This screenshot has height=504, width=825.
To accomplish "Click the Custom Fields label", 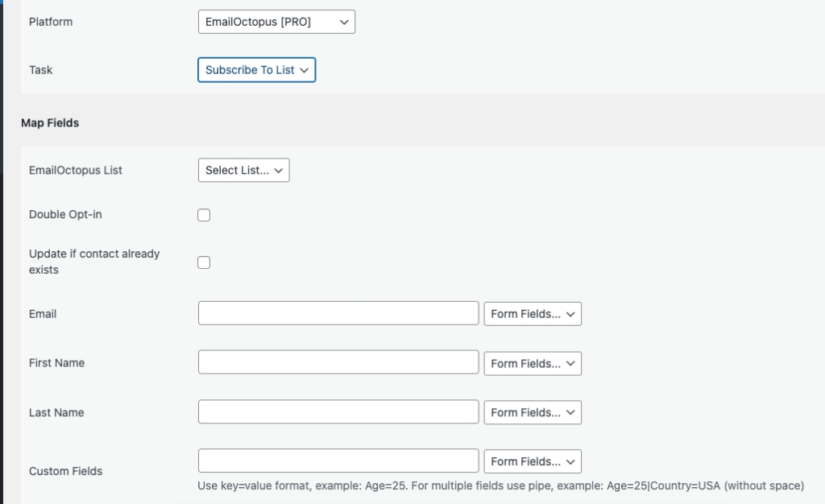I will (66, 471).
